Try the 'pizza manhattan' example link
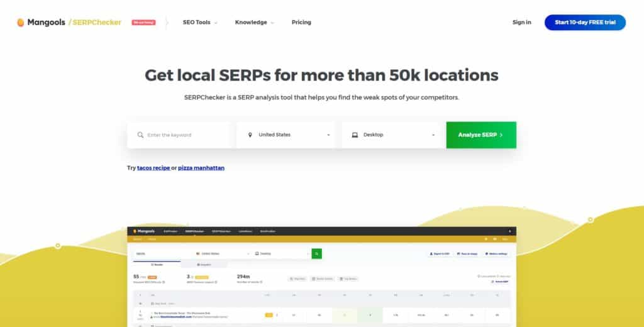The height and width of the screenshot is (327, 644). [x=201, y=168]
